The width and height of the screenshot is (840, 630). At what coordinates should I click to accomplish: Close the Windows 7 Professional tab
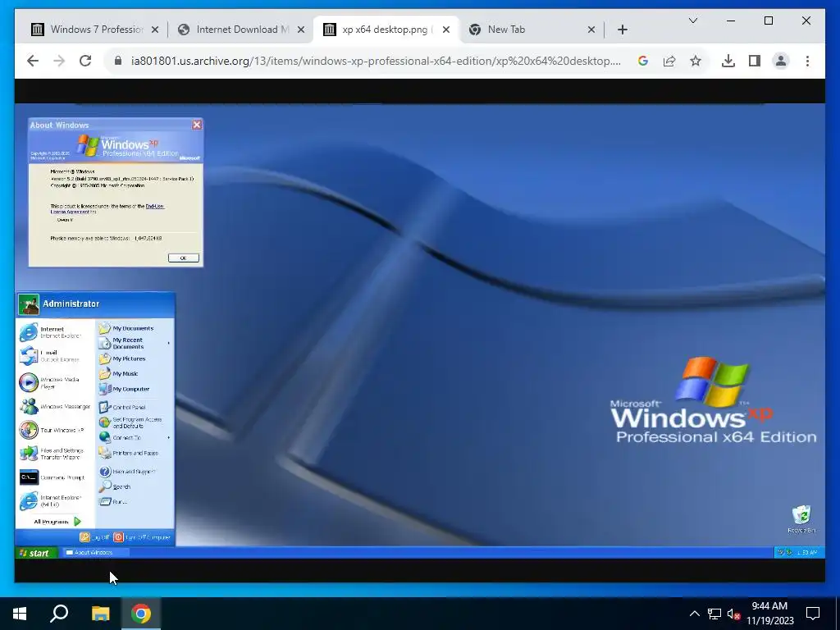coord(155,30)
